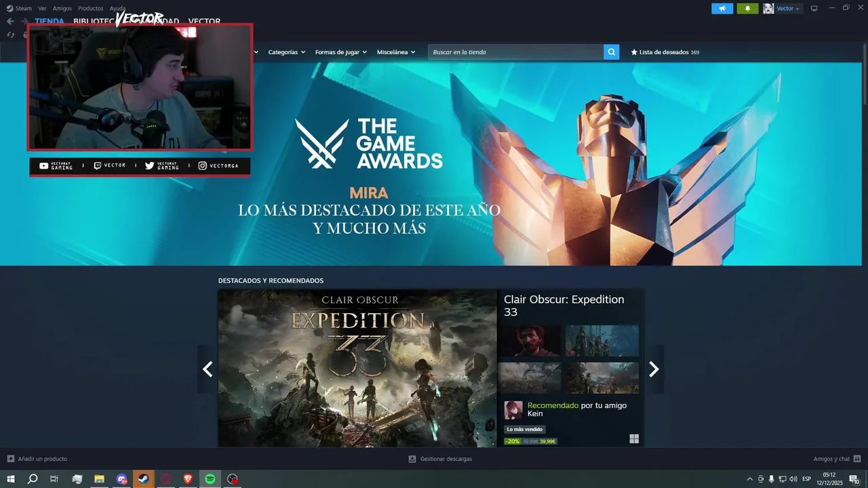Viewport: 868px width, 488px height.
Task: Expand the 'Miscelánea' dropdown
Action: click(x=396, y=52)
